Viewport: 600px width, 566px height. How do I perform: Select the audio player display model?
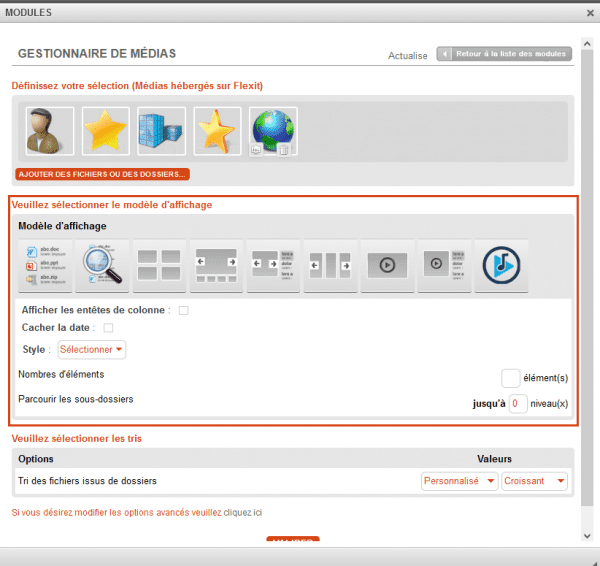pyautogui.click(x=501, y=266)
